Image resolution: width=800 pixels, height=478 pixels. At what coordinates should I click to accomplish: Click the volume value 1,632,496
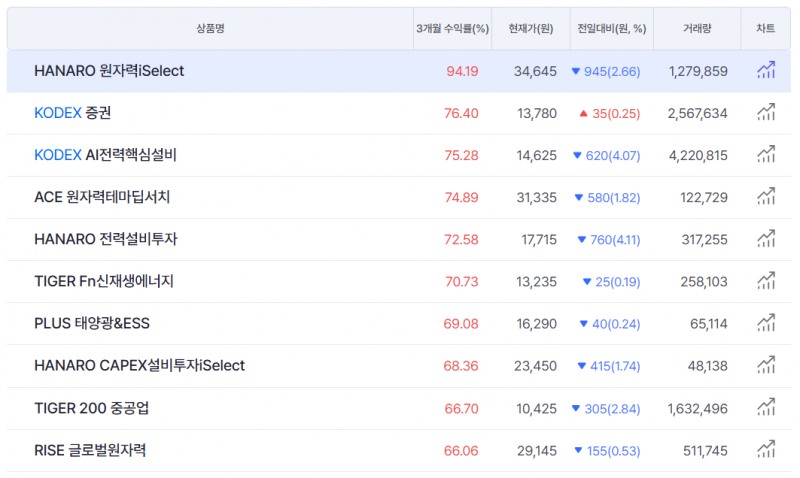pyautogui.click(x=697, y=409)
